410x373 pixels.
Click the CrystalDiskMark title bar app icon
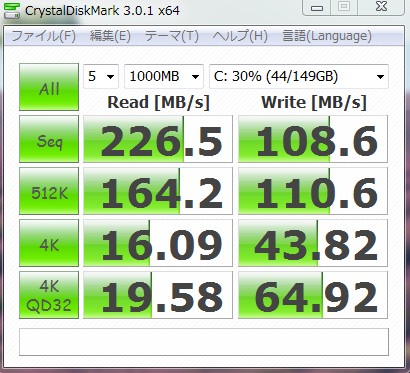click(x=12, y=10)
